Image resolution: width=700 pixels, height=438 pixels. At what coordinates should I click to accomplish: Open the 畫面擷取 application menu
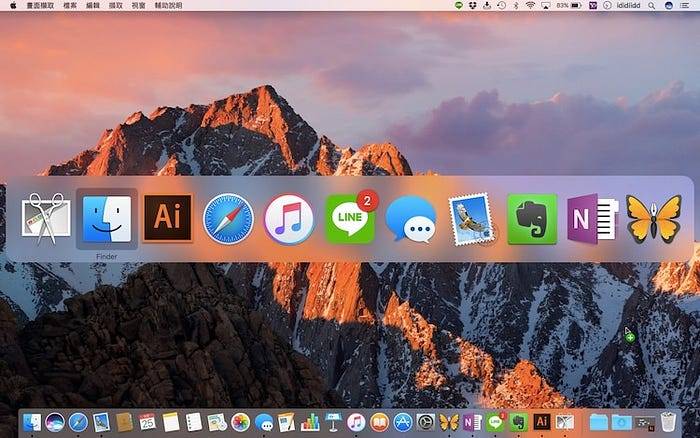(x=41, y=5)
